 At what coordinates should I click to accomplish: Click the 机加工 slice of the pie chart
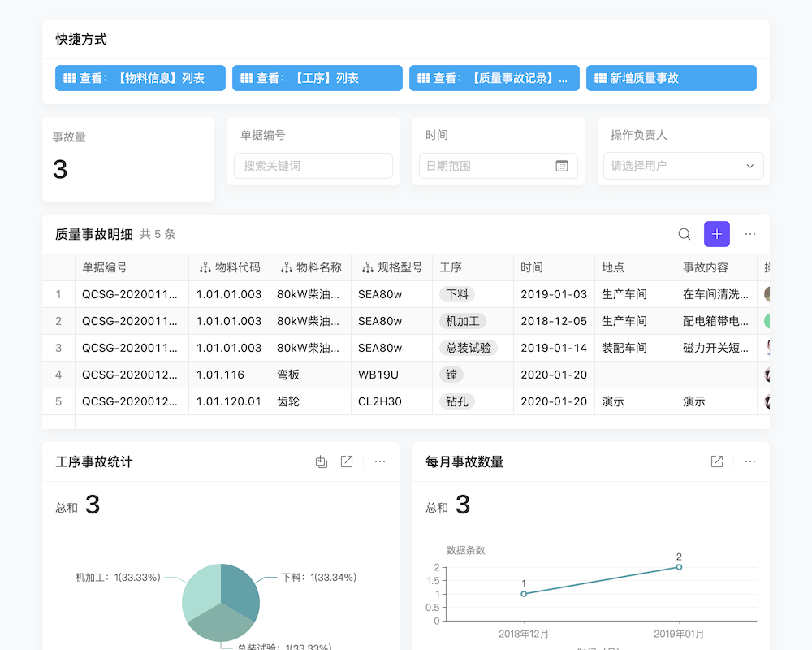click(203, 589)
